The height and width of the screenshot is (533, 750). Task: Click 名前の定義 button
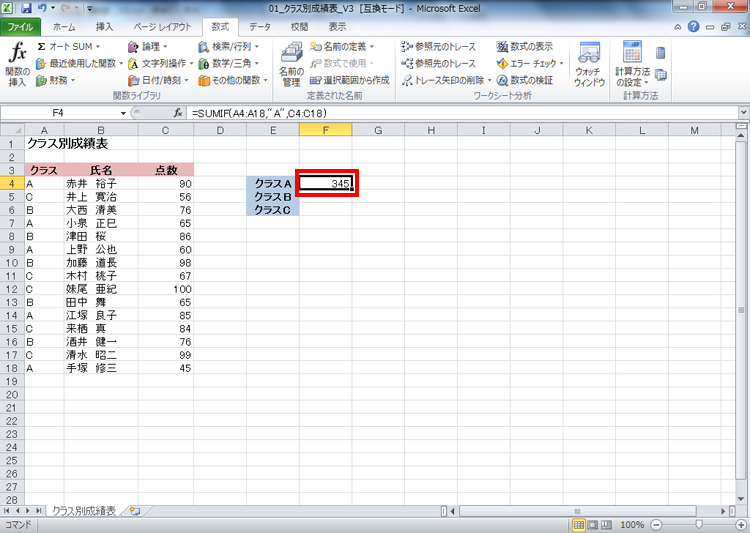point(342,46)
